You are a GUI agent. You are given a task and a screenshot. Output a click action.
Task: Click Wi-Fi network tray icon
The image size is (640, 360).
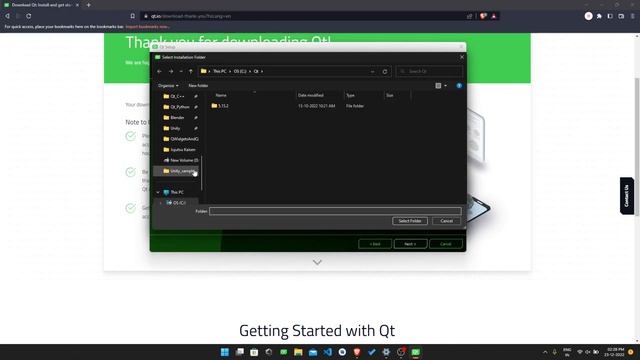pos(580,352)
